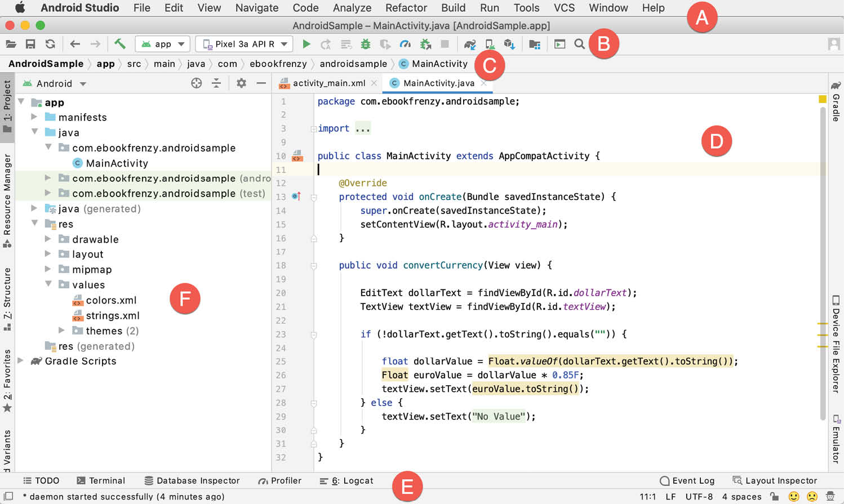Navigate back with the left arrow icon
This screenshot has height=504, width=844.
click(x=74, y=44)
